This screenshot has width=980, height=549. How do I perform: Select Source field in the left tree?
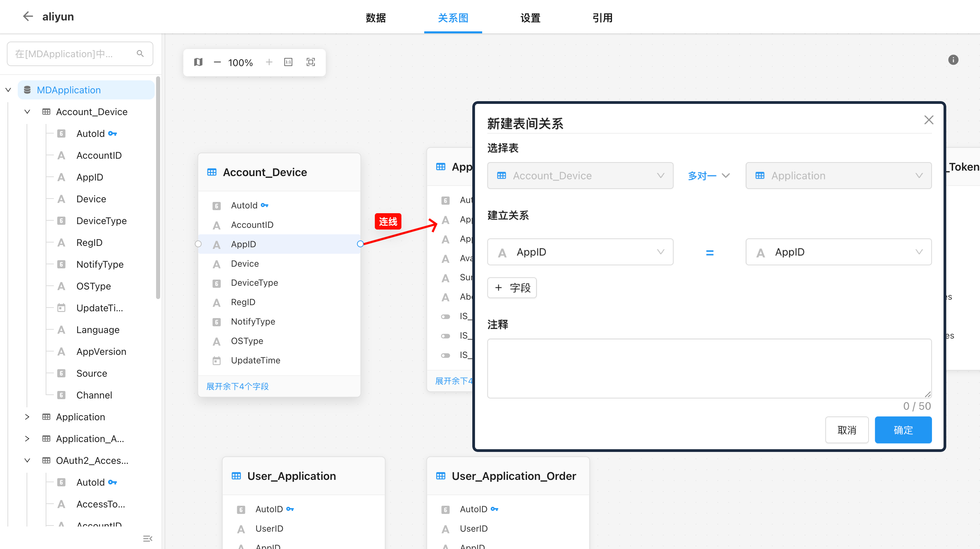pyautogui.click(x=91, y=373)
